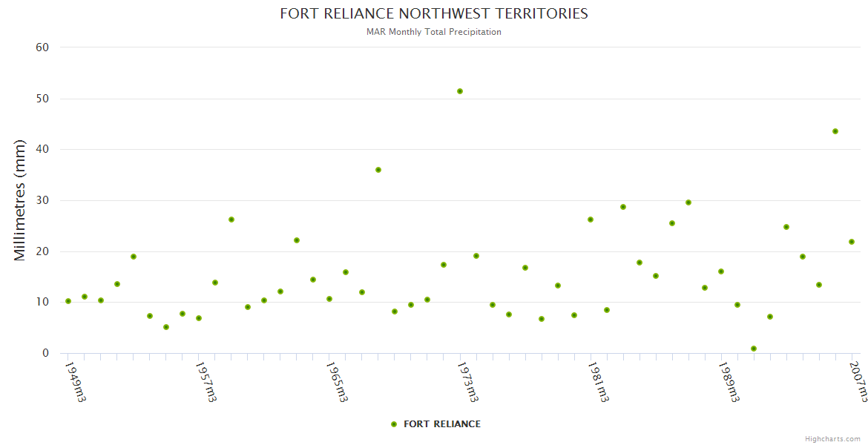The height and width of the screenshot is (445, 868).
Task: Click the Millimetres (mm) y-axis title
Action: pyautogui.click(x=20, y=200)
